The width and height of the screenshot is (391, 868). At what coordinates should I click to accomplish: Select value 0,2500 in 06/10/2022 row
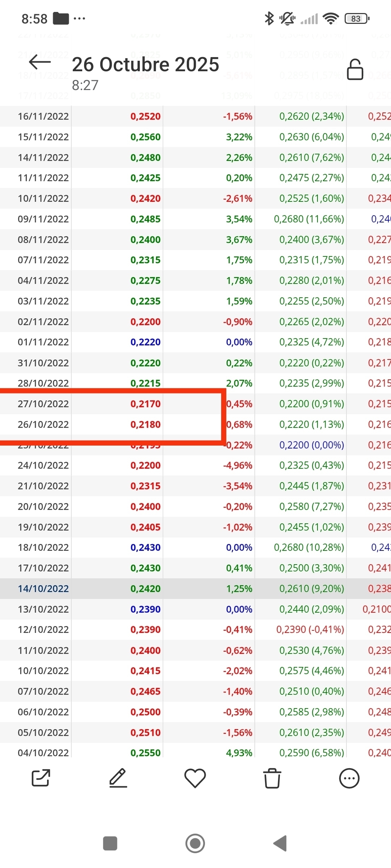pyautogui.click(x=146, y=712)
